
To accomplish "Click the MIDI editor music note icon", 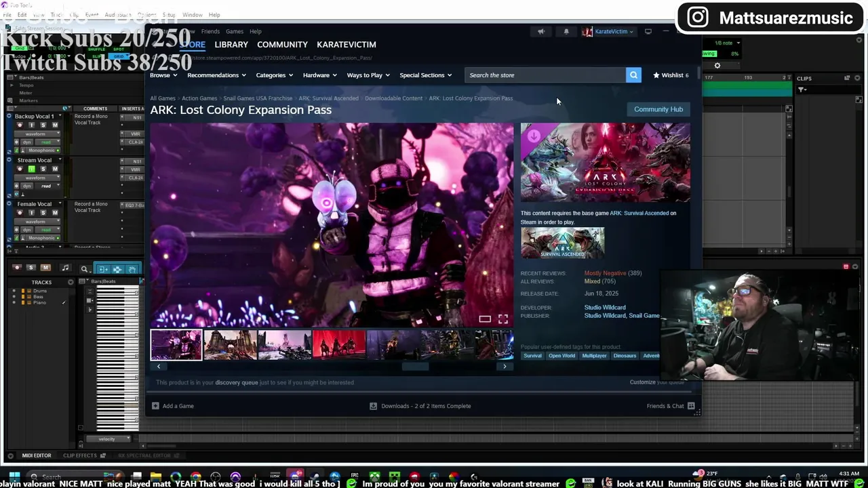I will coord(65,268).
